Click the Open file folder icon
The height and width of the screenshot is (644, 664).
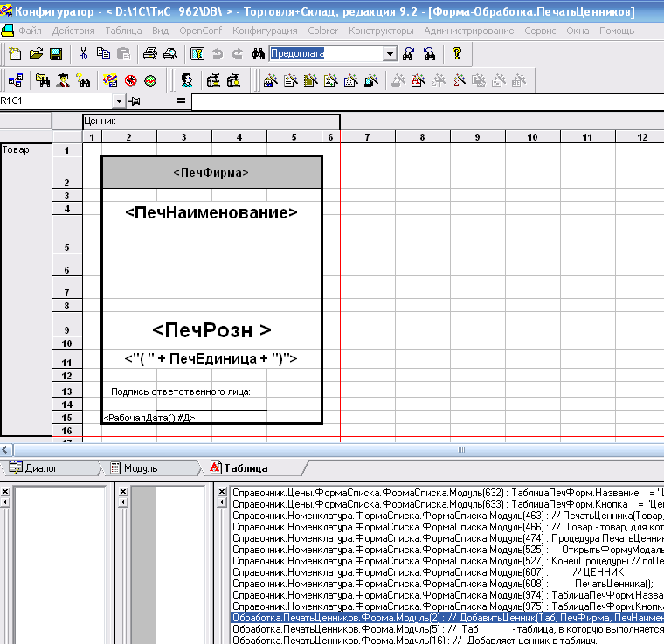[36, 54]
